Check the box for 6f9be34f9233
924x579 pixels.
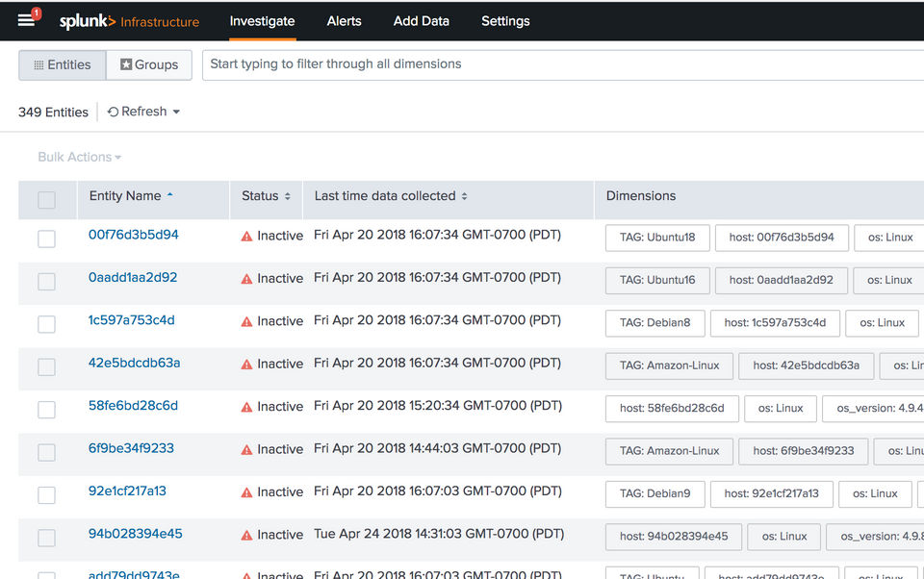point(46,452)
